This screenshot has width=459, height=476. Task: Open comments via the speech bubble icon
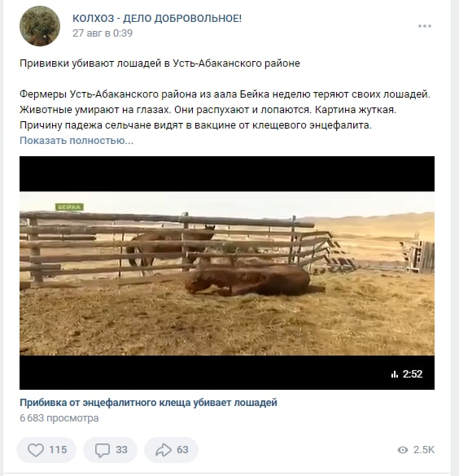[103, 450]
